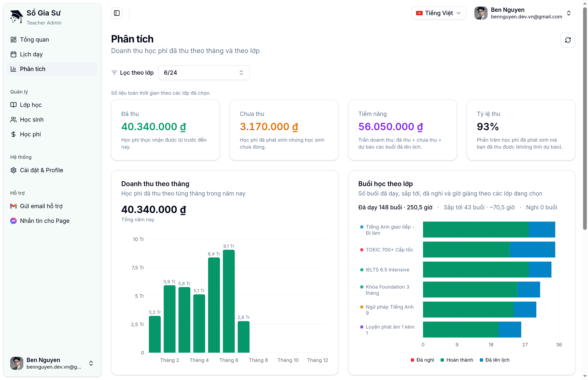Open Lịch dạy menu item
Viewport: 588px width, 380px height.
52,54
